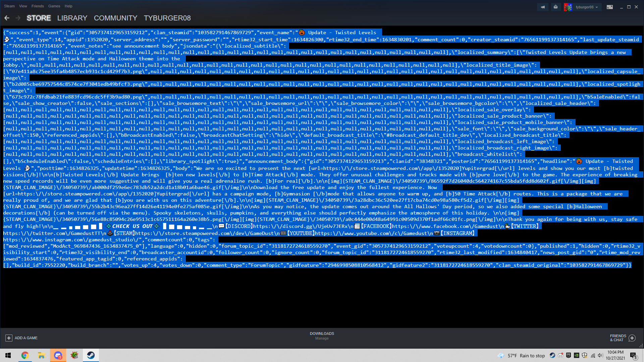644x362 pixels.
Task: Open the View menu
Action: coord(23,6)
